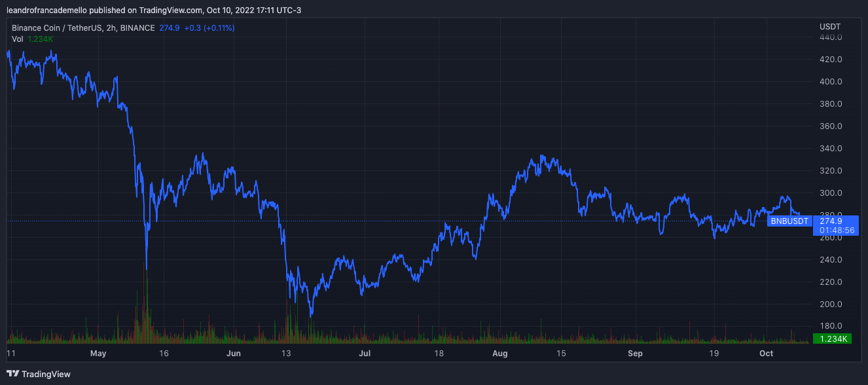This screenshot has height=385, width=868.
Task: Click the 19 date label on time axis
Action: (714, 354)
